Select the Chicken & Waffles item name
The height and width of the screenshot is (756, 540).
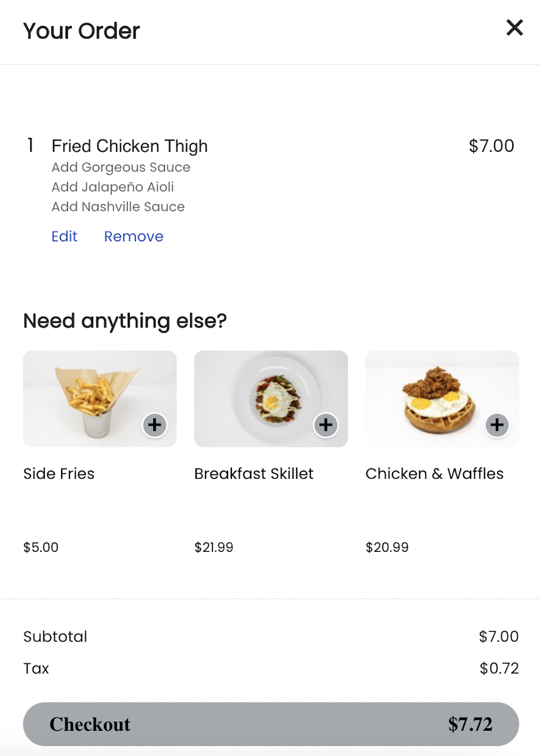435,474
